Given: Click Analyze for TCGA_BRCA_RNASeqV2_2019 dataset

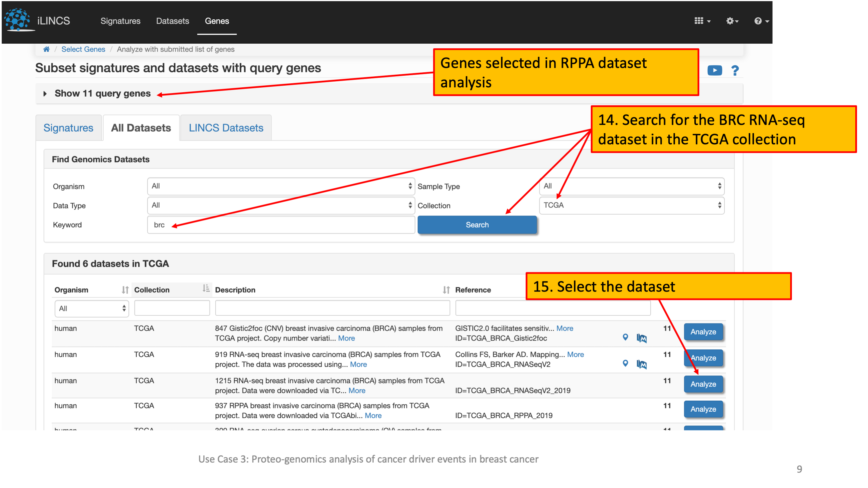Looking at the screenshot, I should 703,384.
